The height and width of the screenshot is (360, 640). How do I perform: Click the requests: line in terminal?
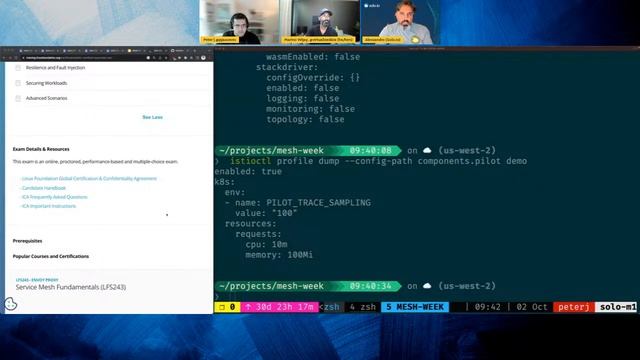(x=258, y=234)
